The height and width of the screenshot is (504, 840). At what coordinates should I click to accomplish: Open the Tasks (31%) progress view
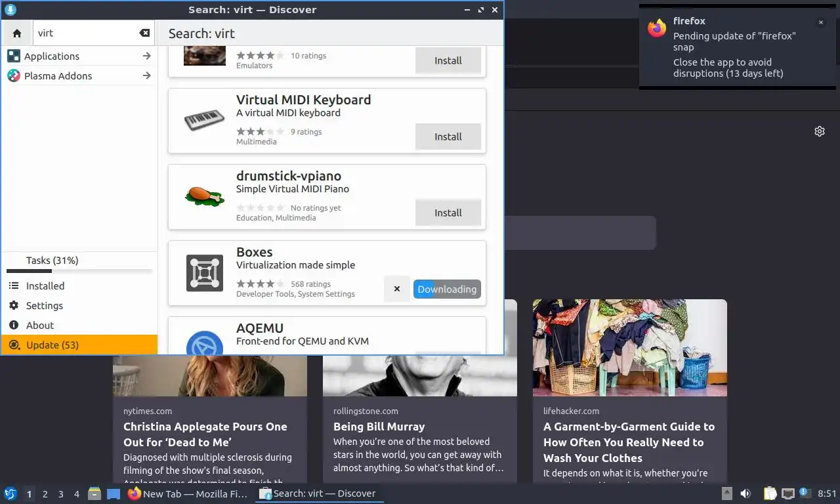(79, 262)
